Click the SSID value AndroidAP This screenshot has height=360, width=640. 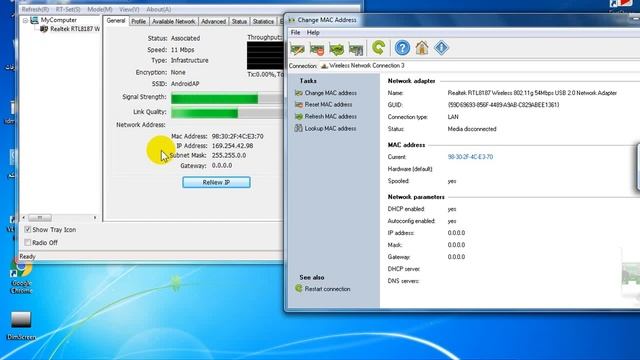point(185,84)
